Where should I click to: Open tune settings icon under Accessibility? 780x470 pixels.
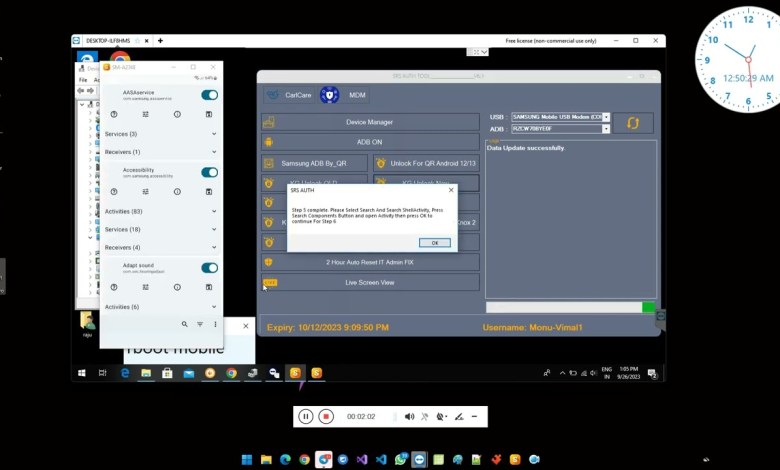146,191
